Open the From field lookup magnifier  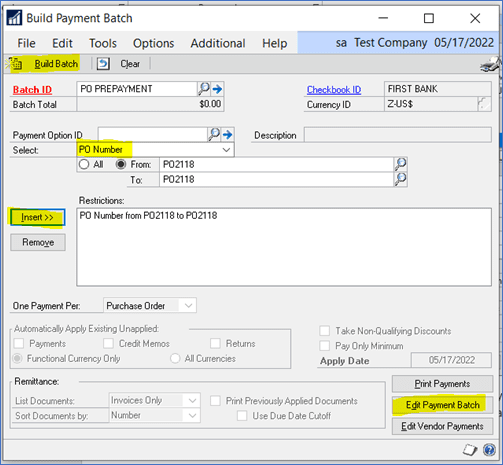400,164
